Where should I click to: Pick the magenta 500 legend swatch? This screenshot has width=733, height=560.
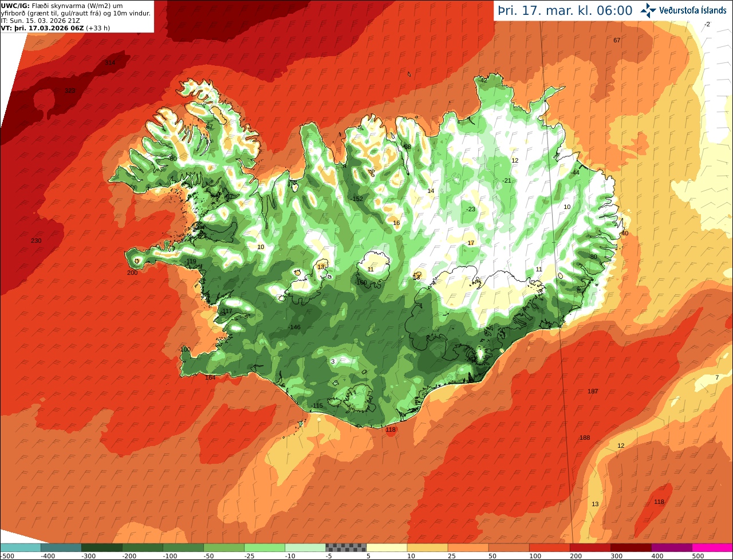tap(712, 547)
